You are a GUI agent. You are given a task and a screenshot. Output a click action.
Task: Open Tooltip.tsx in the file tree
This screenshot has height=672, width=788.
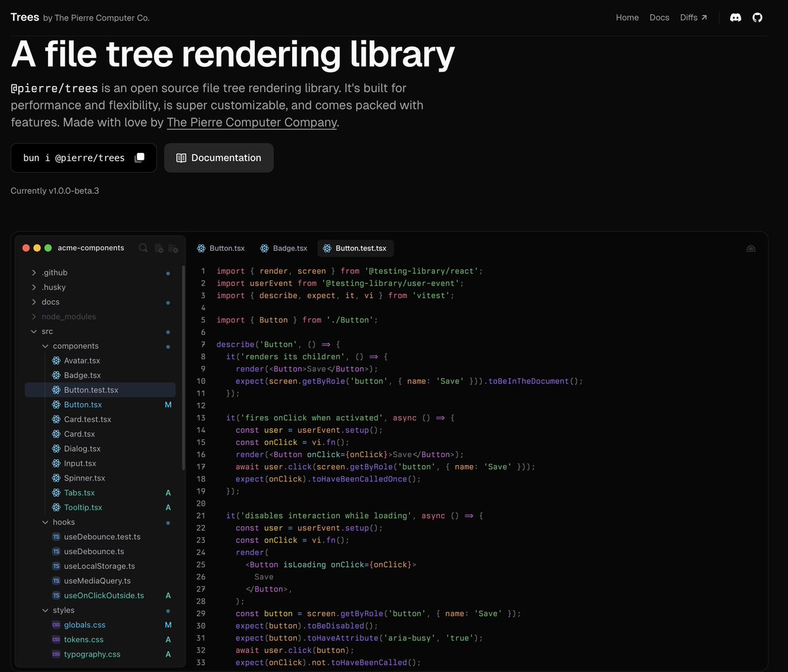(x=100, y=508)
